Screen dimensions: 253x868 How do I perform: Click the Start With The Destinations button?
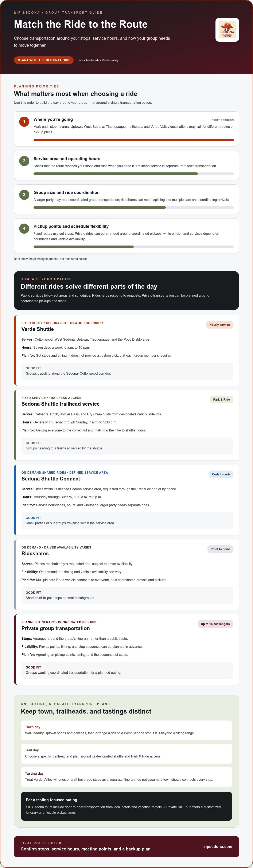click(x=44, y=60)
